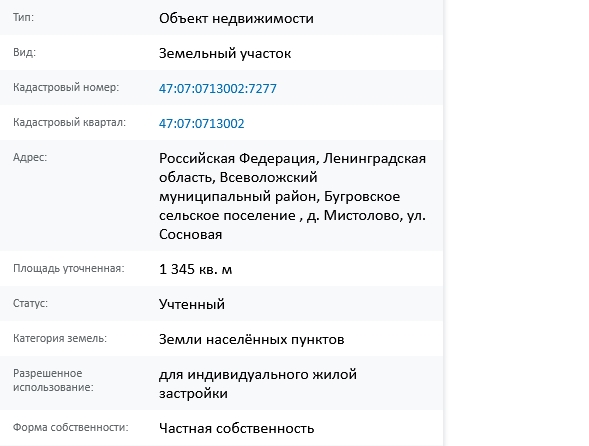Click the 'Объект недвижимости' type value
The width and height of the screenshot is (589, 446).
(236, 18)
